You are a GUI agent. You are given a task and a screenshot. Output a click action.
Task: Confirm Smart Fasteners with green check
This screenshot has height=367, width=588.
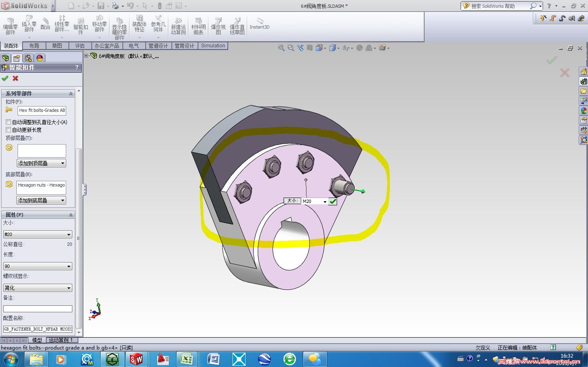click(5, 78)
